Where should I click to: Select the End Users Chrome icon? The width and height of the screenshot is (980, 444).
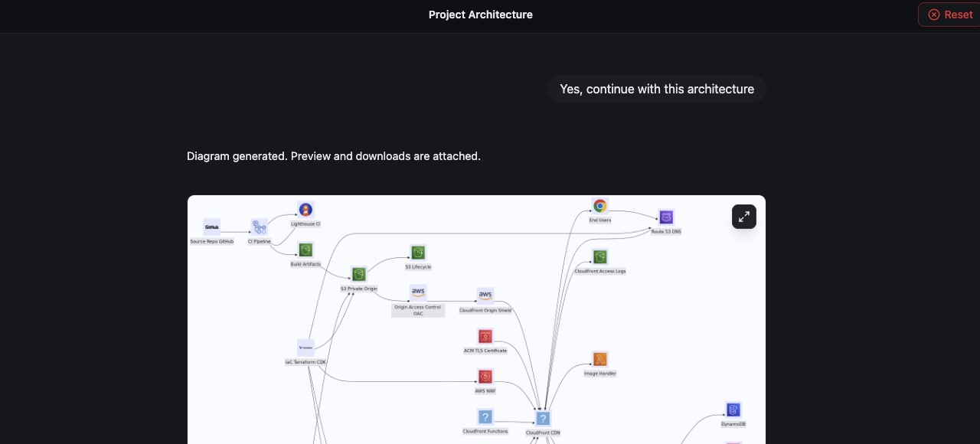click(599, 206)
